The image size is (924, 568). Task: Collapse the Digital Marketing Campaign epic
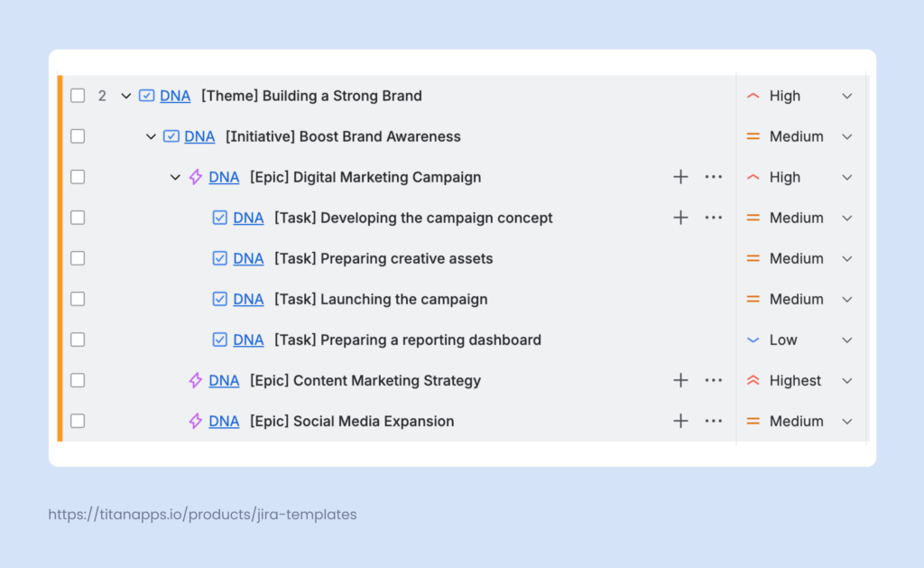pyautogui.click(x=175, y=177)
